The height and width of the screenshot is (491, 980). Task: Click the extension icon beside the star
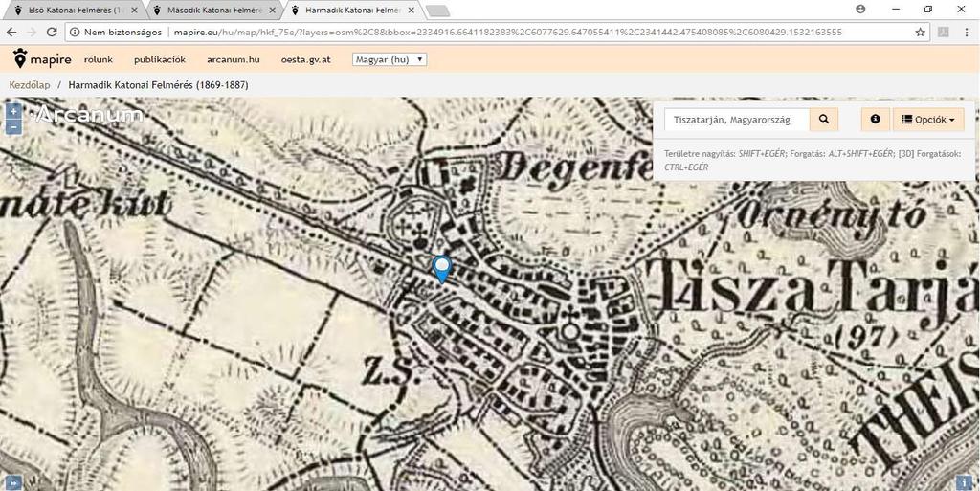tap(943, 32)
